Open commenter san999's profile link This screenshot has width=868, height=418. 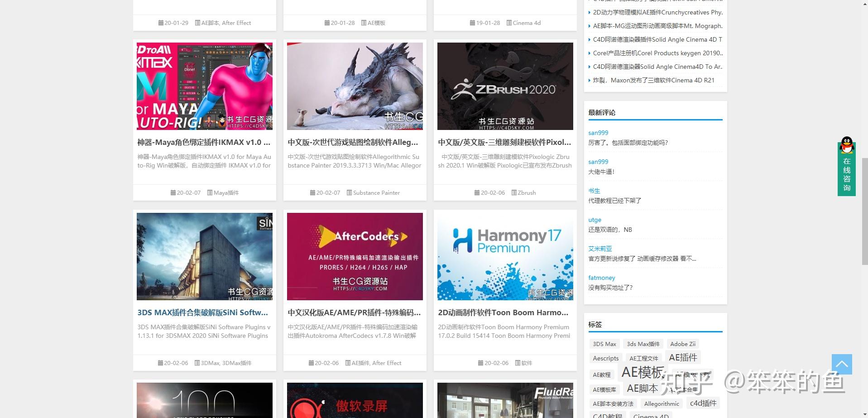[598, 133]
